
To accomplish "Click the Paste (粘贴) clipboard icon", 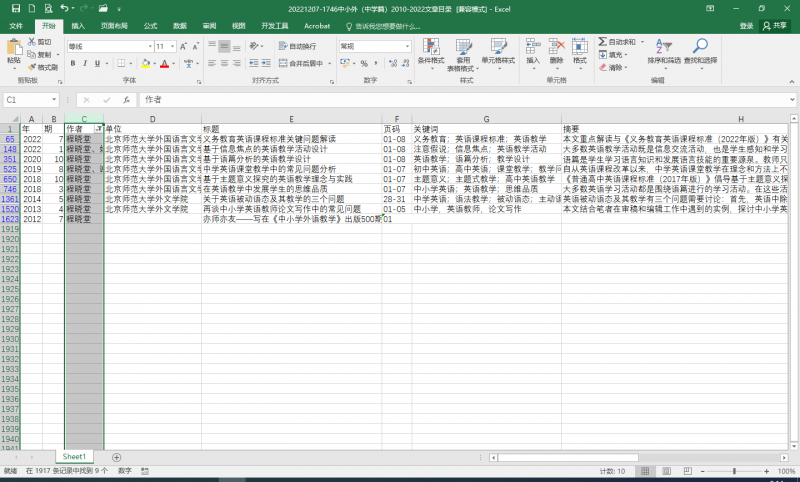I will pos(14,49).
